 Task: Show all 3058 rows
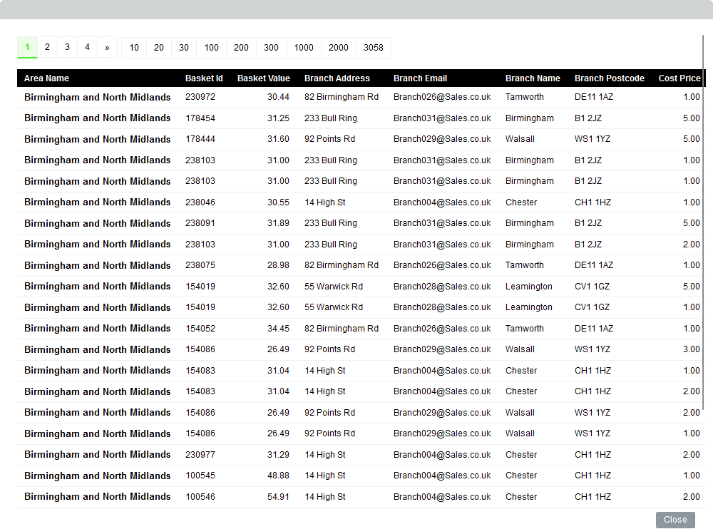pyautogui.click(x=373, y=47)
